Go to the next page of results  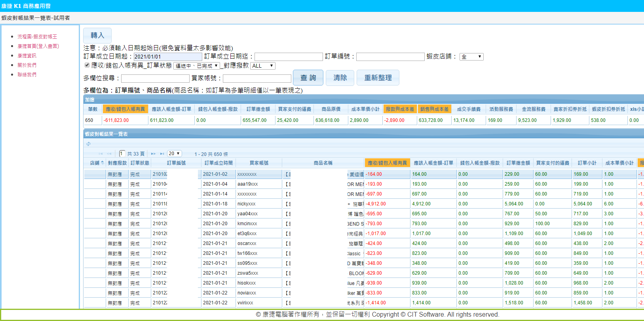point(153,154)
